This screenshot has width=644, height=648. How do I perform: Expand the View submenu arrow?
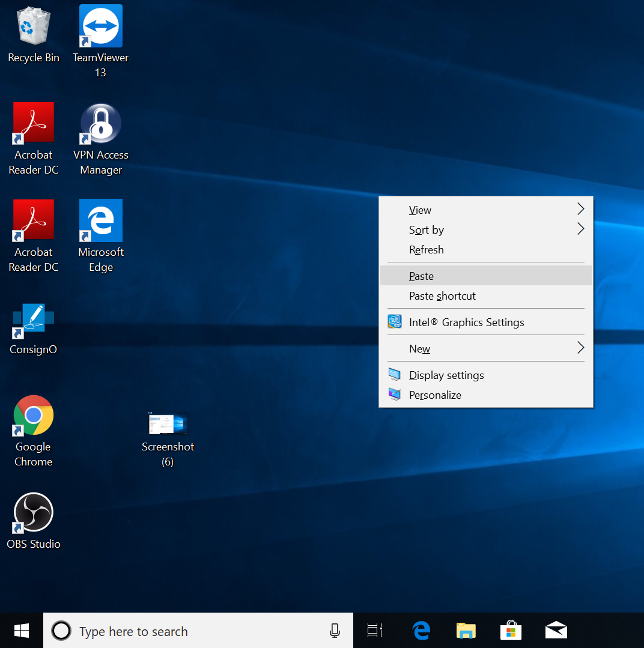(x=581, y=209)
